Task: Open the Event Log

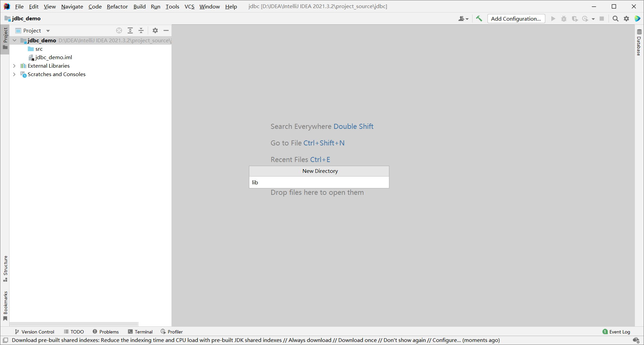Action: click(x=616, y=332)
